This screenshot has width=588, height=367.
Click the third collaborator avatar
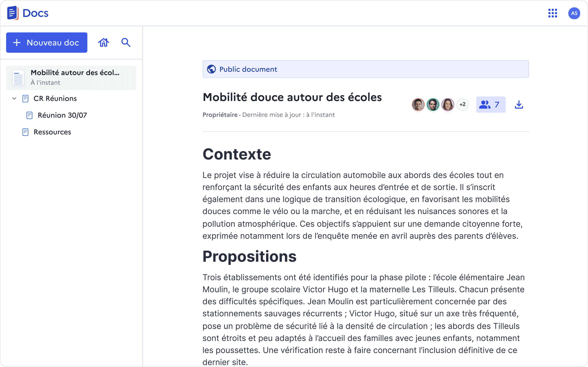[448, 105]
